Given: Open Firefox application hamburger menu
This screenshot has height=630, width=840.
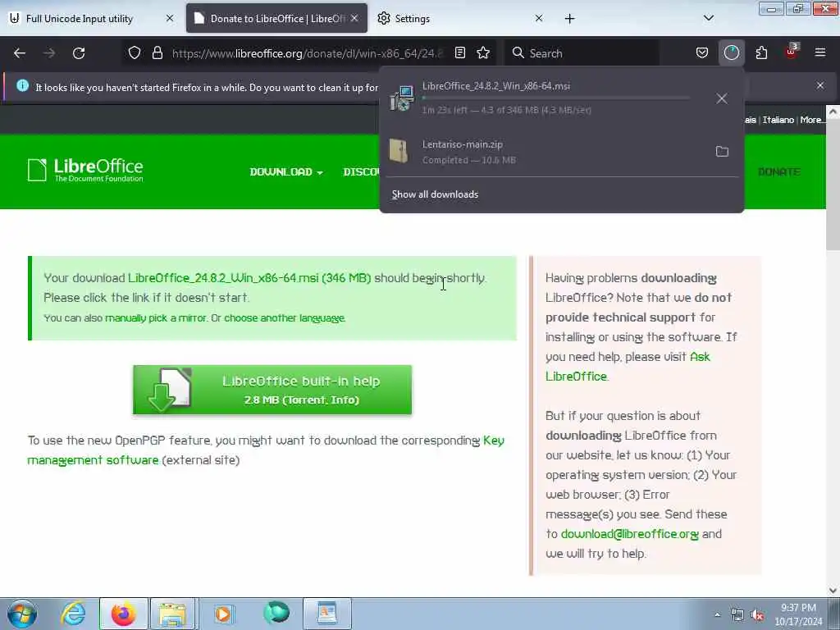Looking at the screenshot, I should tap(820, 53).
